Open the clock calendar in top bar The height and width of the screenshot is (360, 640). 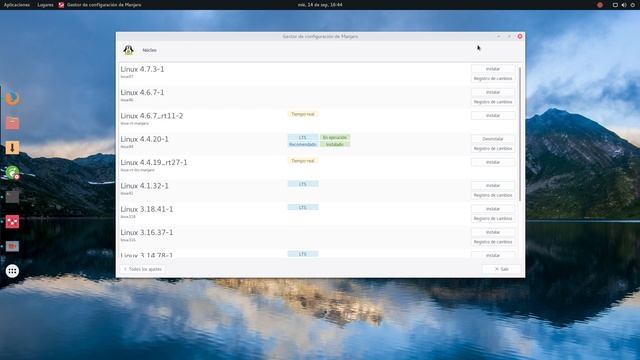[320, 5]
